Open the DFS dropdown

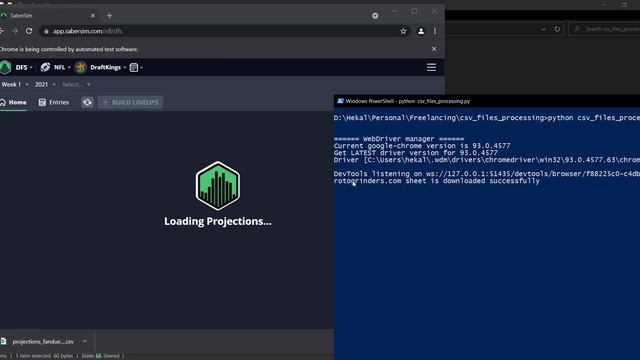pyautogui.click(x=24, y=67)
